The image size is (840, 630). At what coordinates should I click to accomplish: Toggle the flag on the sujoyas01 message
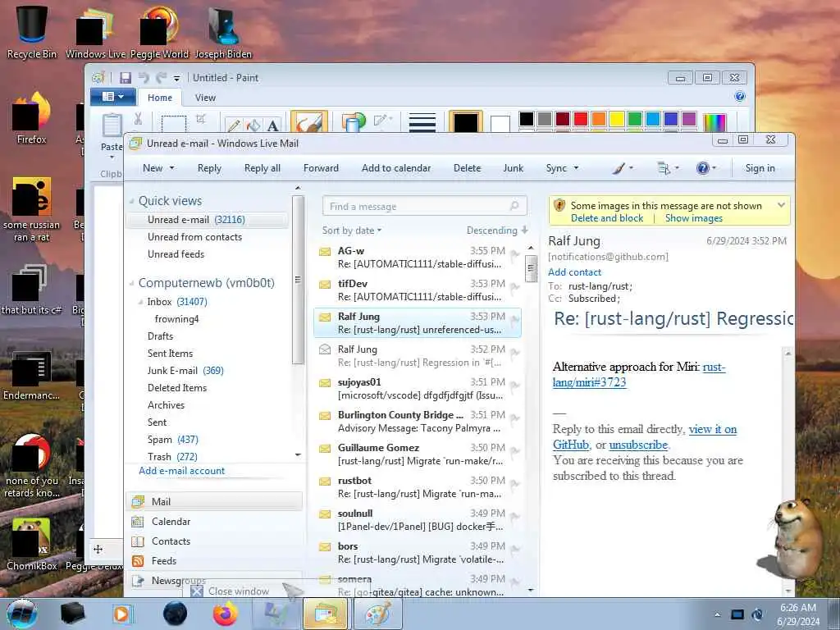515,387
